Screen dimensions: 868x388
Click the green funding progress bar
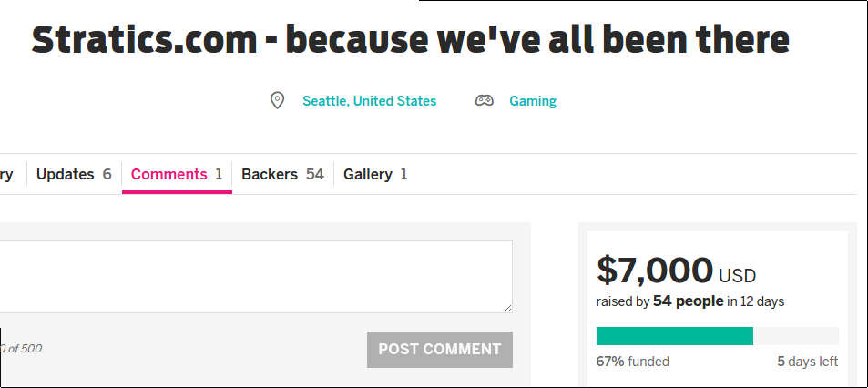coord(674,336)
